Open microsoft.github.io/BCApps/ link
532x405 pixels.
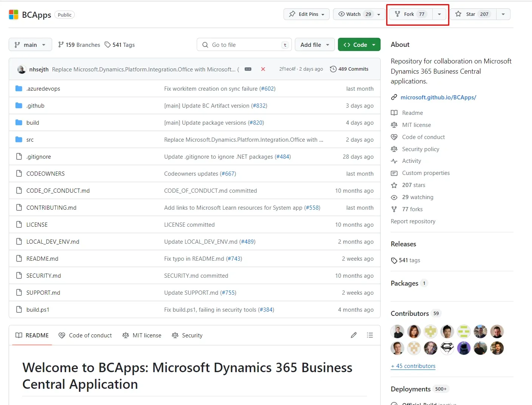point(438,97)
